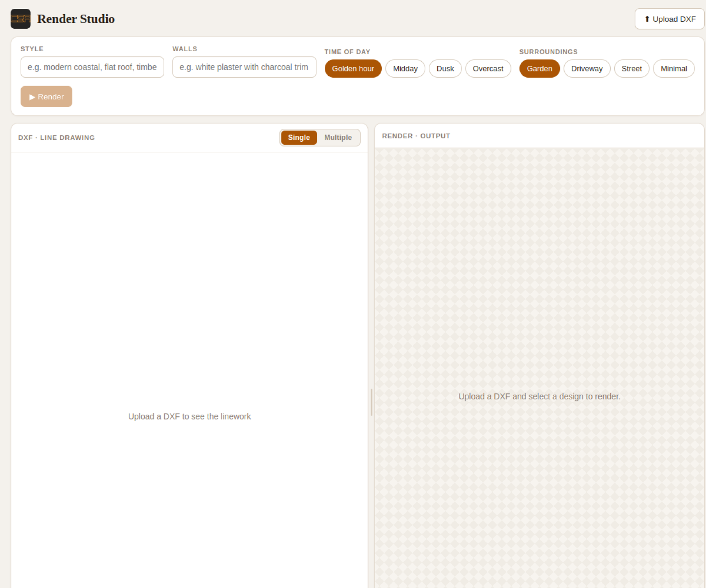Click the panel splitter handle between panes
706x588 pixels.
pos(372,402)
